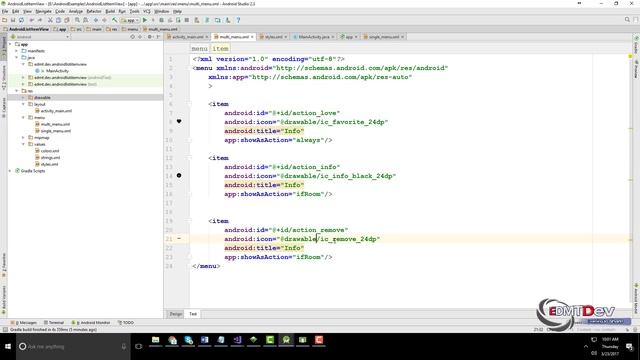
Task: Select strings.xml in the project tree
Action: pyautogui.click(x=50, y=157)
